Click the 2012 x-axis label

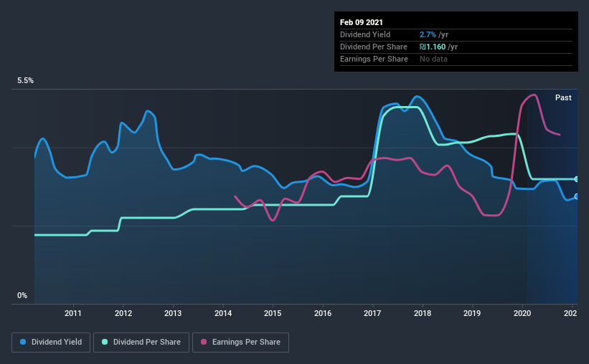(x=123, y=313)
